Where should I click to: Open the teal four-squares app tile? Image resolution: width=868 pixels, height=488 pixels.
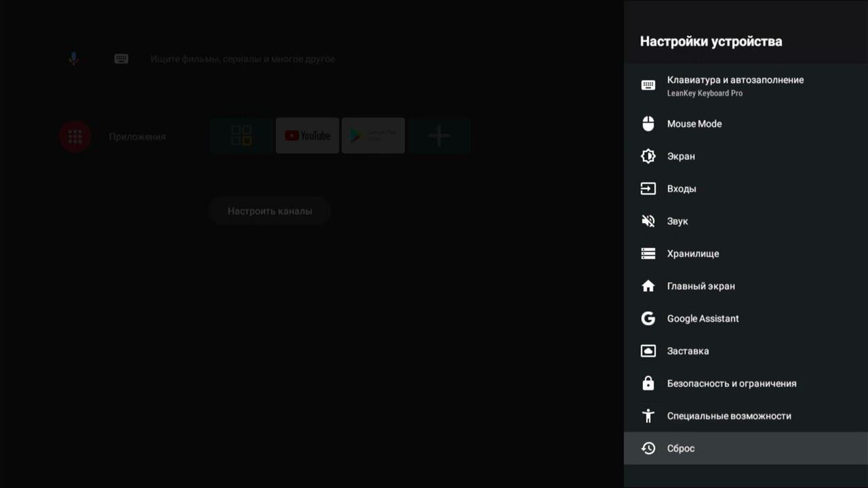[x=241, y=136]
